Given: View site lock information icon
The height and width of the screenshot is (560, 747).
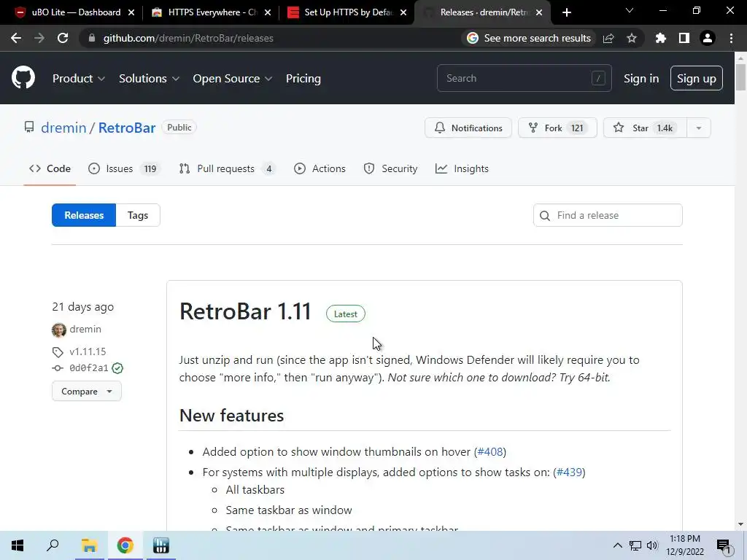Looking at the screenshot, I should [92, 38].
